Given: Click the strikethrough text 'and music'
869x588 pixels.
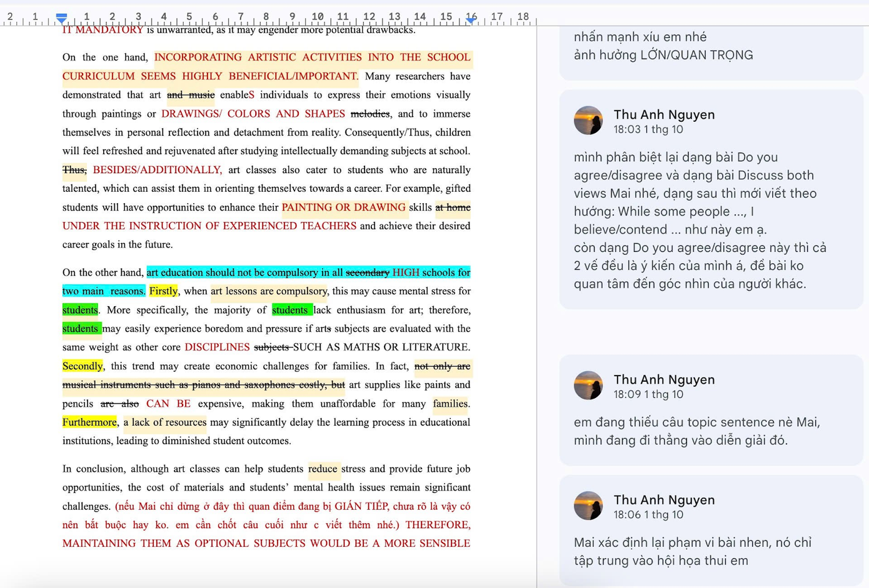Looking at the screenshot, I should coord(191,95).
